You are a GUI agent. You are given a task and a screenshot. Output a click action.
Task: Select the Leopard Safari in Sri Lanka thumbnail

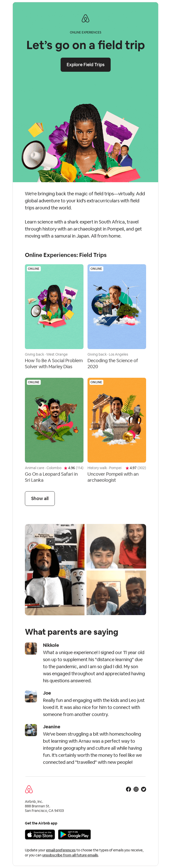coord(54,420)
